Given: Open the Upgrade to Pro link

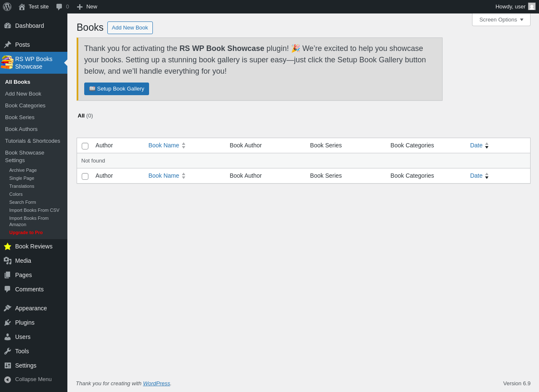Looking at the screenshot, I should point(26,232).
